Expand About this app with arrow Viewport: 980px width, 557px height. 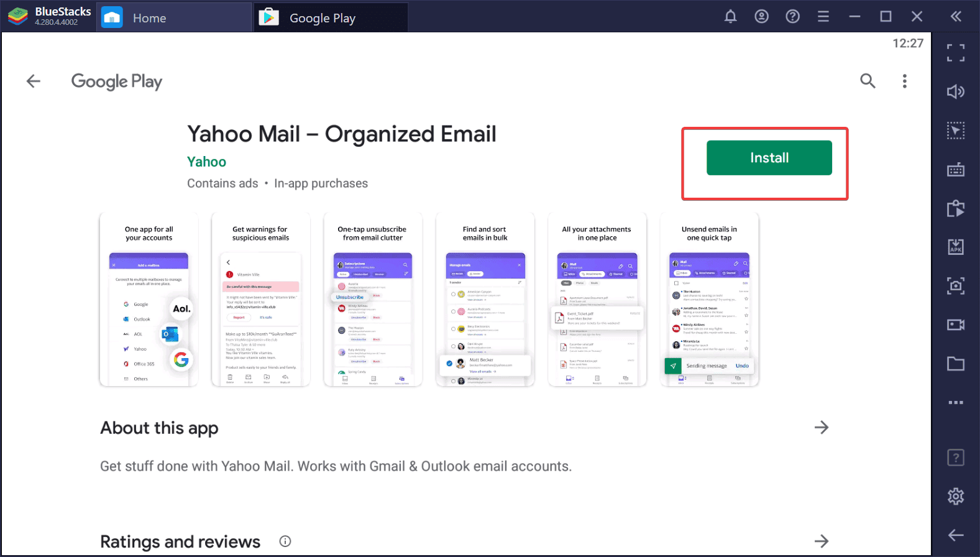click(x=822, y=427)
